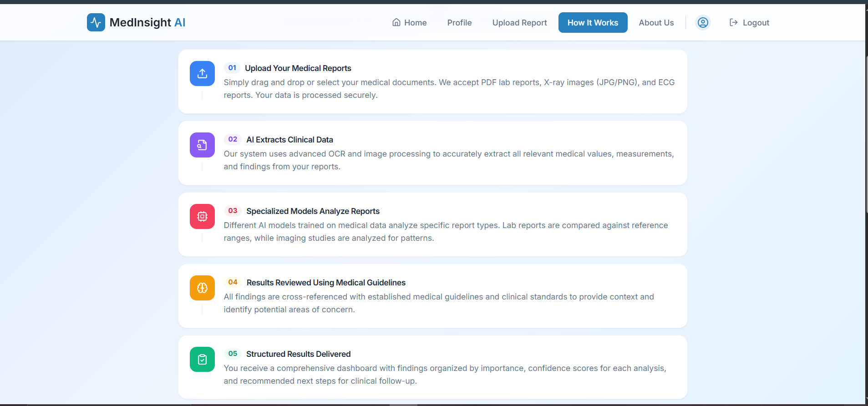Click the house icon beside Home
This screenshot has width=868, height=406.
tap(396, 22)
